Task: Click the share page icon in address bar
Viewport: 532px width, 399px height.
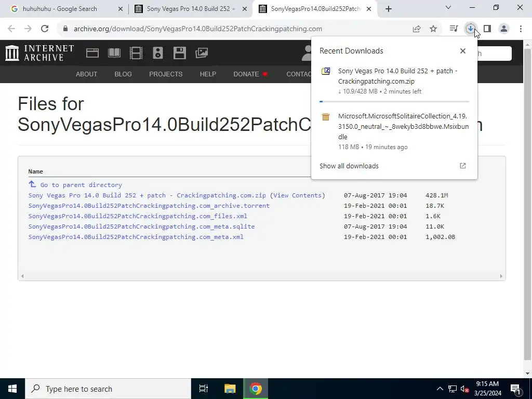Action: (417, 29)
